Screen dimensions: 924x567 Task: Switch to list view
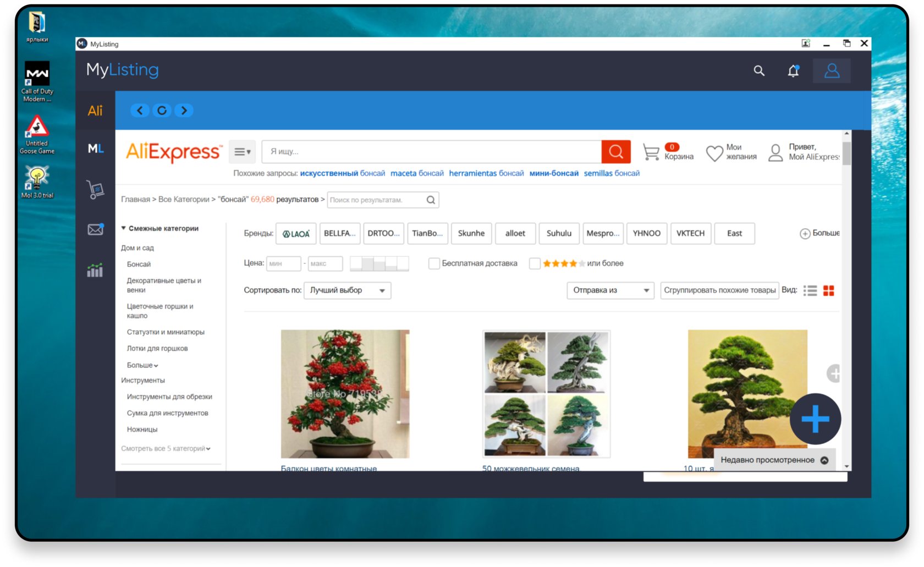[x=810, y=291]
